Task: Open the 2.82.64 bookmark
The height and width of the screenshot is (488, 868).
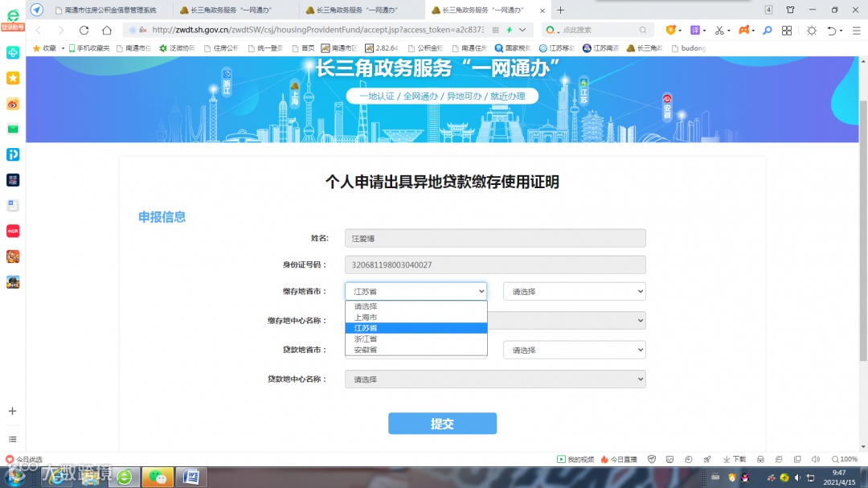Action: coord(382,48)
